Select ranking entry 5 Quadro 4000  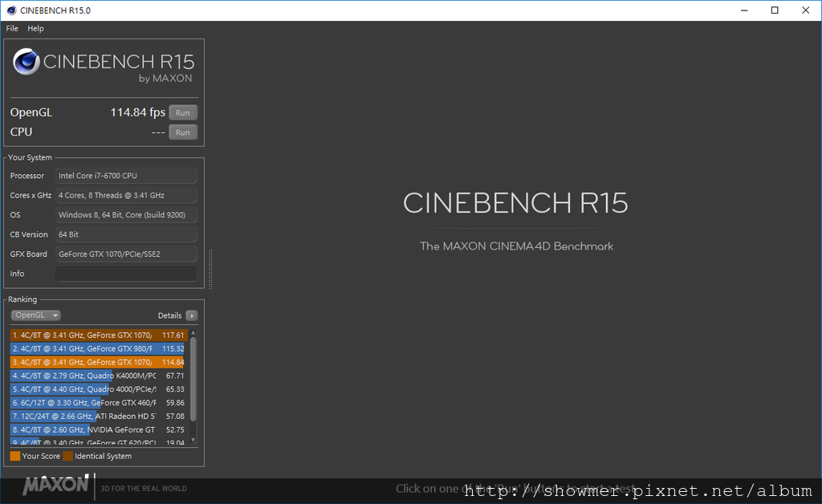pyautogui.click(x=99, y=389)
